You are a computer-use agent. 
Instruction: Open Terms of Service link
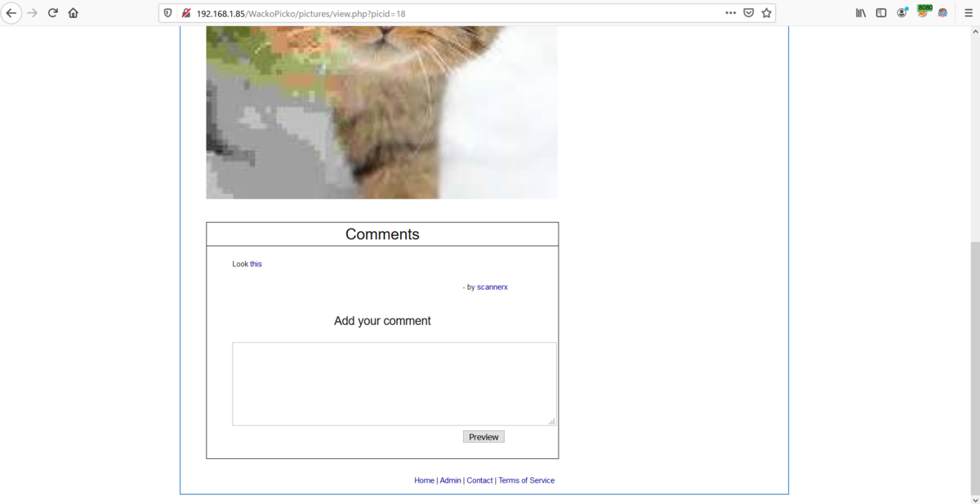pyautogui.click(x=526, y=480)
